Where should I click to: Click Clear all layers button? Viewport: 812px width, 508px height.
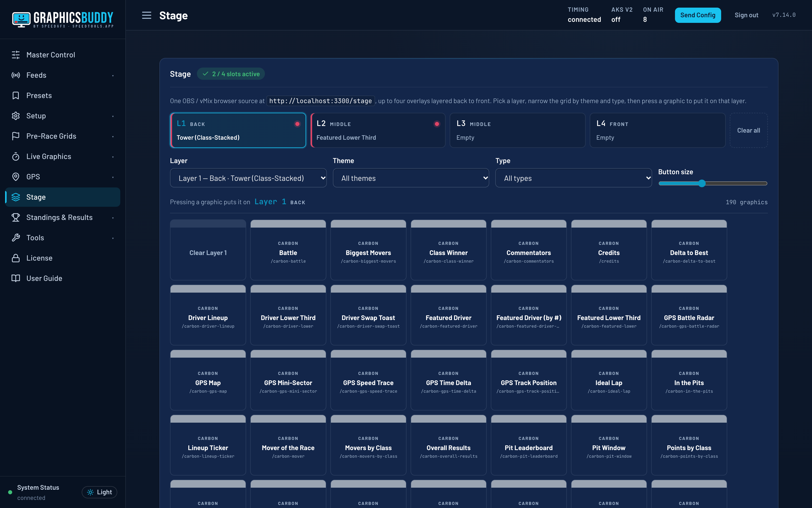coord(748,130)
